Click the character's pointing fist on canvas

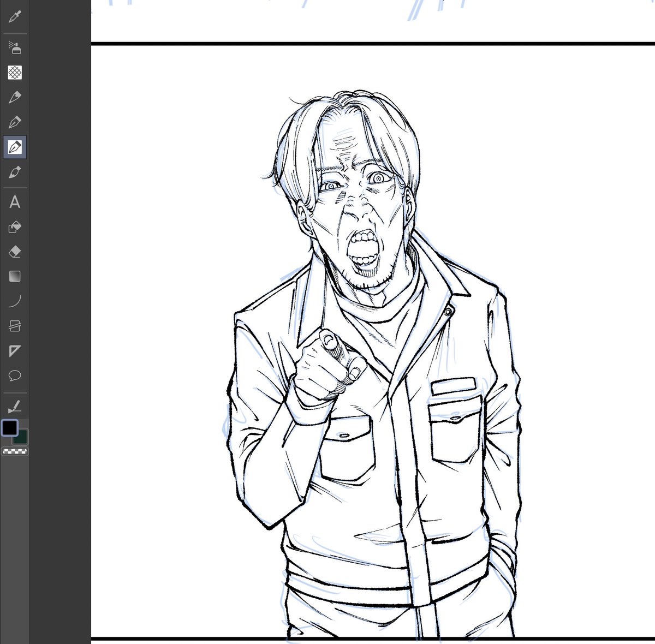330,367
